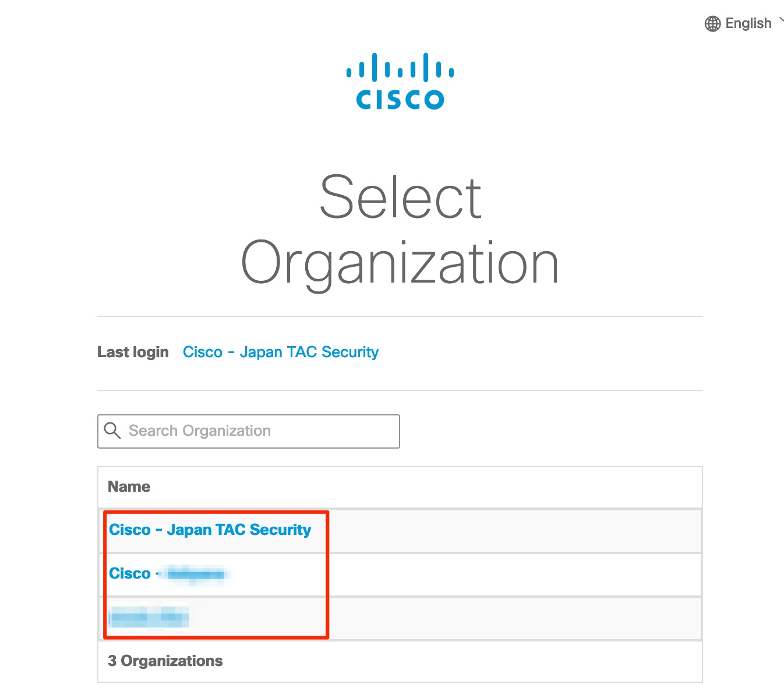Click the language globe in the top right

[712, 23]
